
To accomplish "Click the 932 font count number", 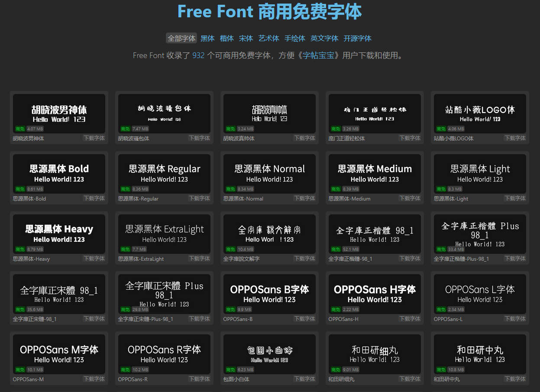I will pyautogui.click(x=198, y=55).
